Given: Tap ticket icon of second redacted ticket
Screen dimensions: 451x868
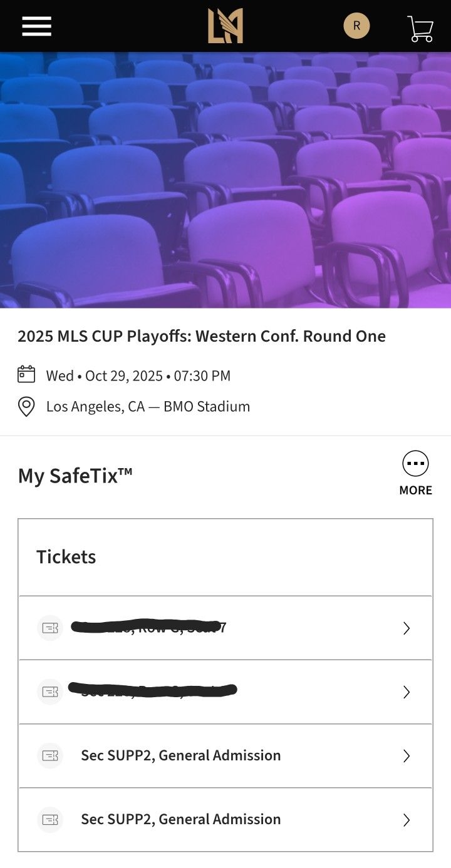Looking at the screenshot, I should click(50, 692).
